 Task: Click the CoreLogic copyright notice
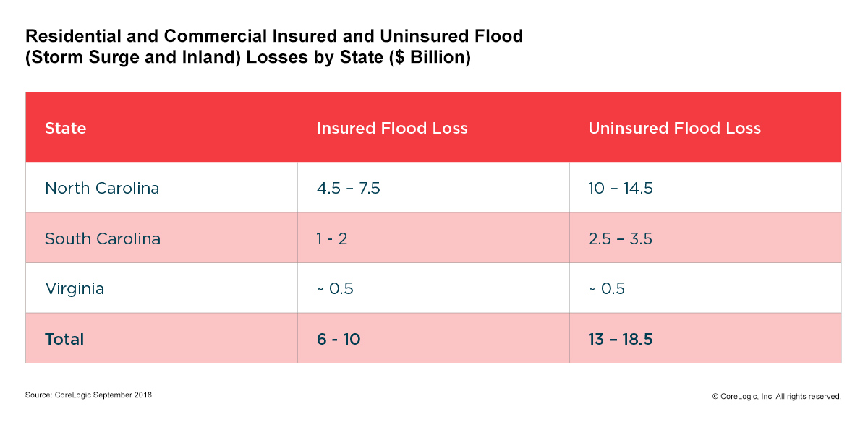(776, 396)
